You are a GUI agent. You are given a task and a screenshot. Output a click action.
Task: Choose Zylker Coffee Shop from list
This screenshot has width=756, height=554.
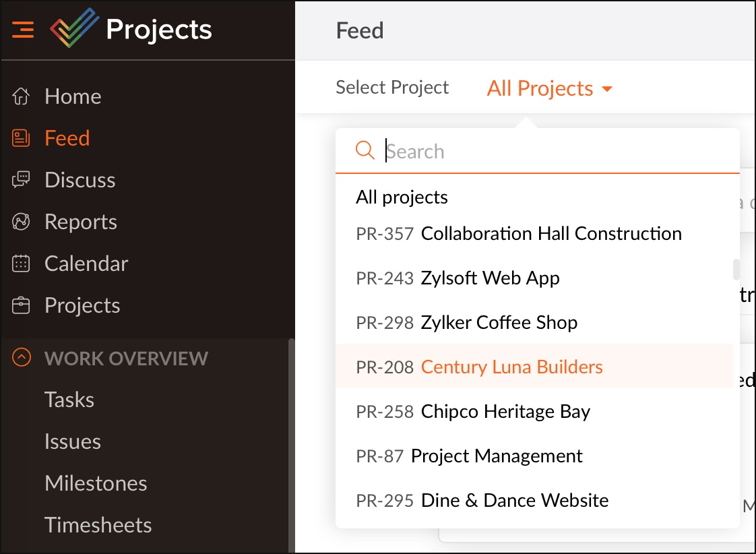pos(499,322)
